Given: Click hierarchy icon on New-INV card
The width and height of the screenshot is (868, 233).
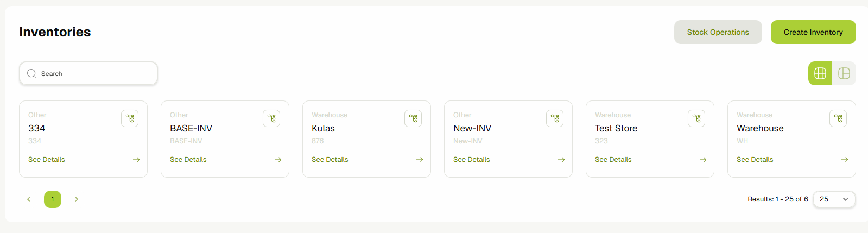Looking at the screenshot, I should click(x=555, y=118).
